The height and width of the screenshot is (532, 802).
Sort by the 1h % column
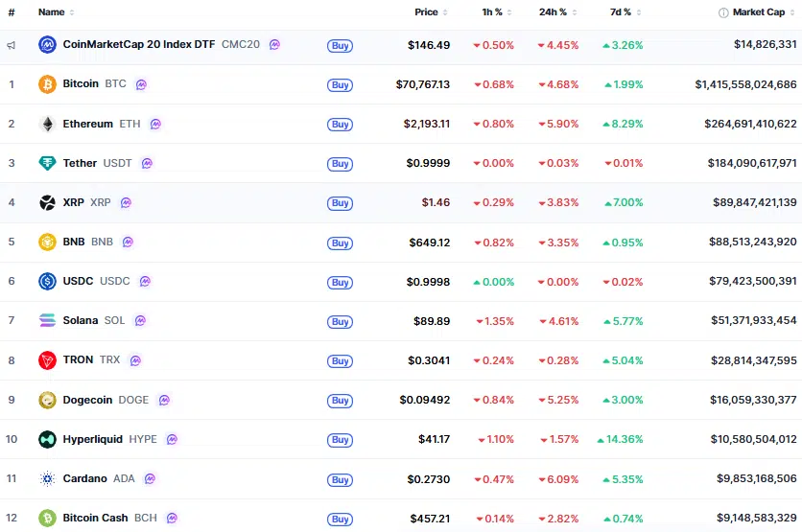point(497,12)
